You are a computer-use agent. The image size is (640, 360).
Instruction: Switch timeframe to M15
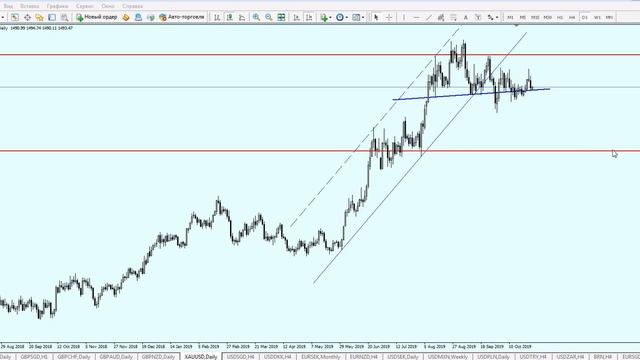(535, 17)
